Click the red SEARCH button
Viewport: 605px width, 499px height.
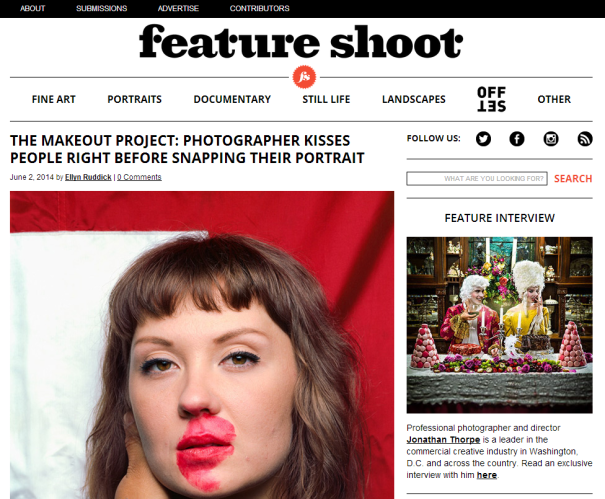pyautogui.click(x=573, y=179)
